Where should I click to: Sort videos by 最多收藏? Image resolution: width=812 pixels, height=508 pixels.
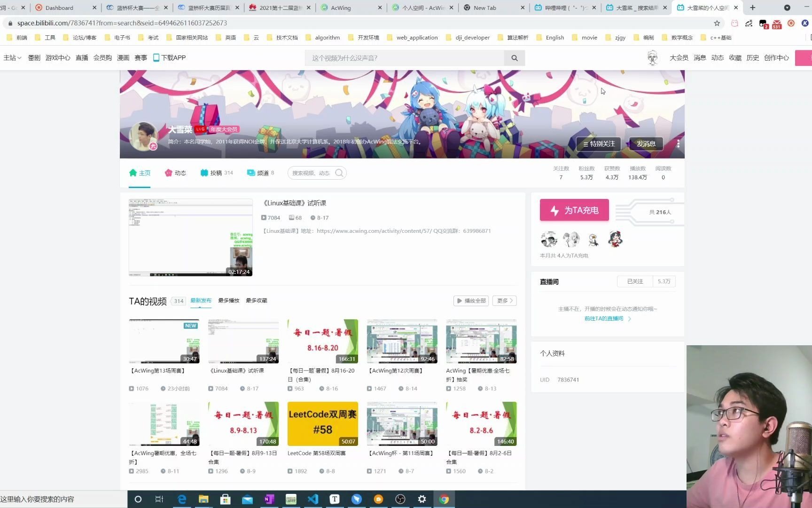pyautogui.click(x=256, y=301)
